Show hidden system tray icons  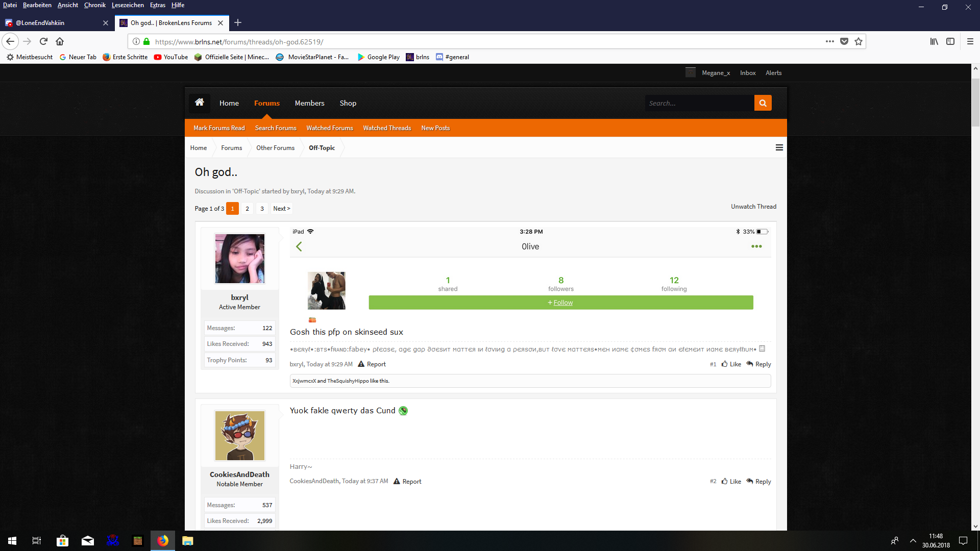913,541
